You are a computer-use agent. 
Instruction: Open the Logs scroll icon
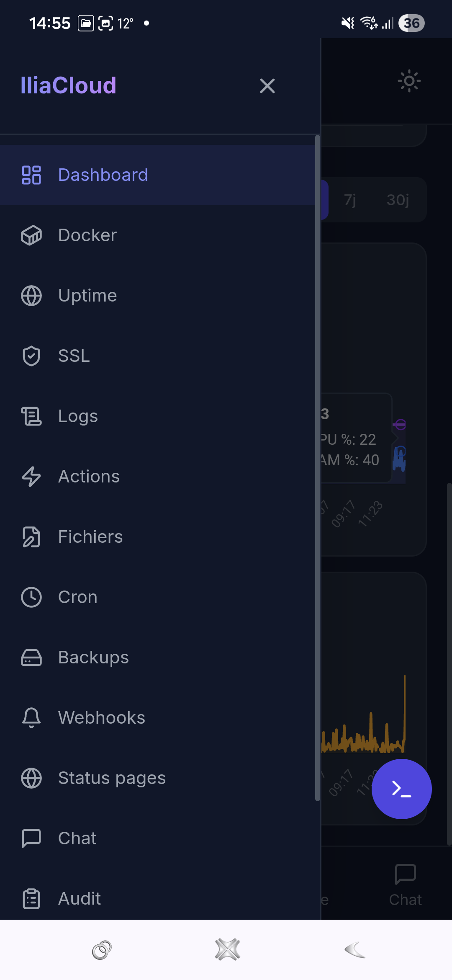click(x=31, y=416)
